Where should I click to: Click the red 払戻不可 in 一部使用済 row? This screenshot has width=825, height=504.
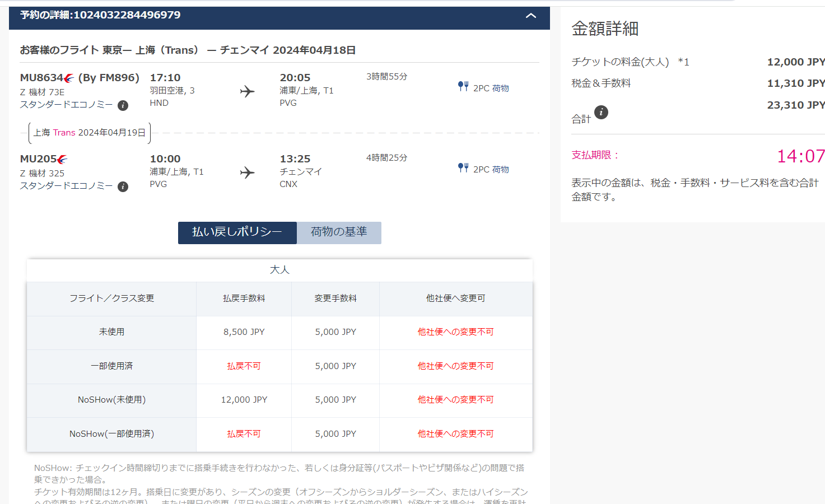(x=244, y=366)
